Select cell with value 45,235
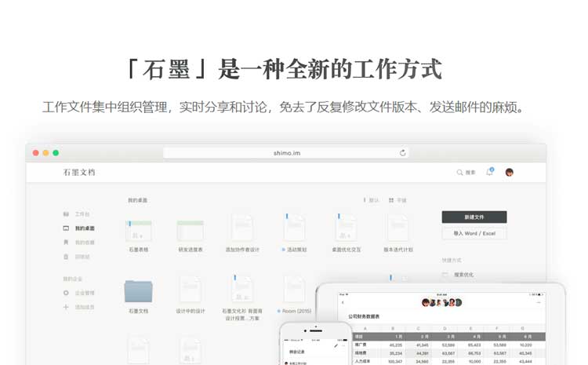The width and height of the screenshot is (588, 365). pyautogui.click(x=396, y=345)
